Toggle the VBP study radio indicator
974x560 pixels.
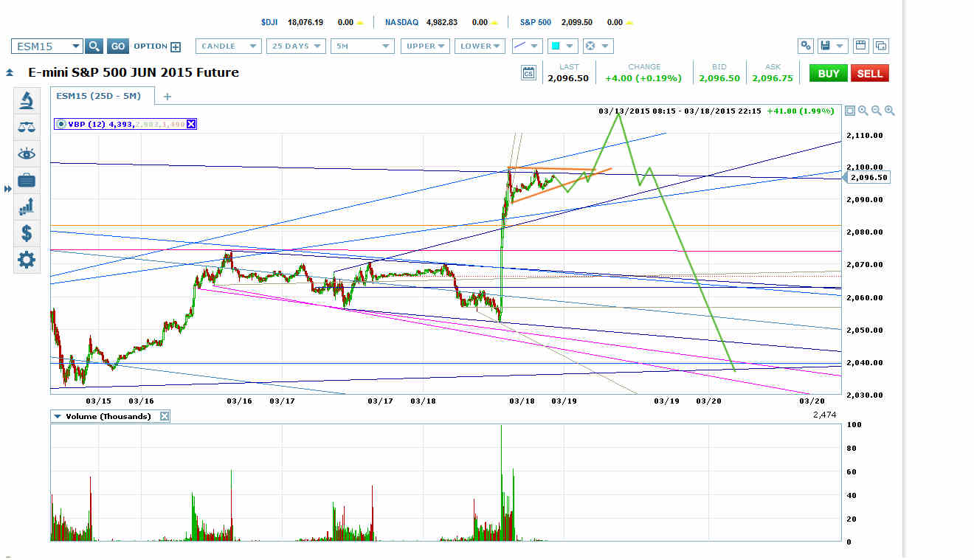[x=61, y=124]
